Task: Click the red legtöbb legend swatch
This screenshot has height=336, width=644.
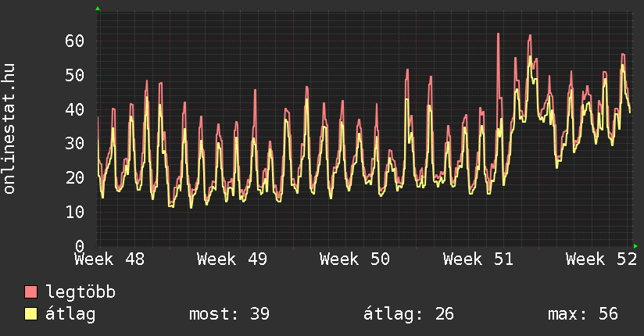Action: [30, 292]
